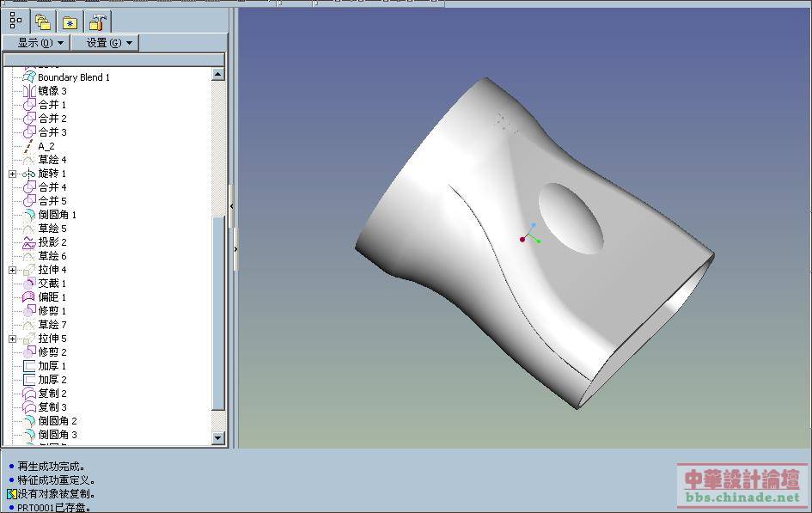This screenshot has width=812, height=513.
Task: Select the 修剪 2 trim icon
Action: (29, 352)
